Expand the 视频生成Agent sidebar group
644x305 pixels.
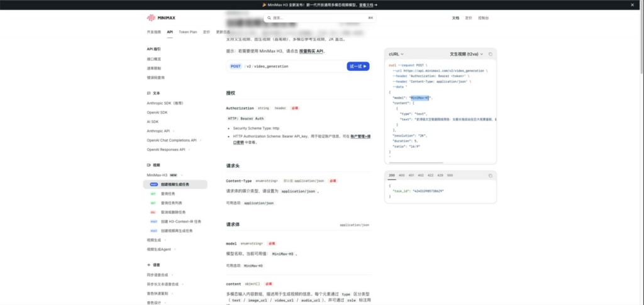tap(161, 249)
